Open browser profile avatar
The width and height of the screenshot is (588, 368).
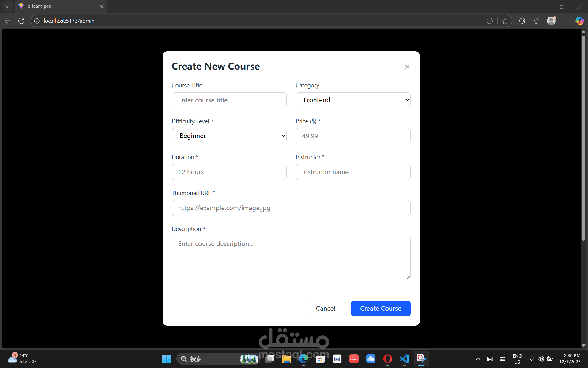551,21
